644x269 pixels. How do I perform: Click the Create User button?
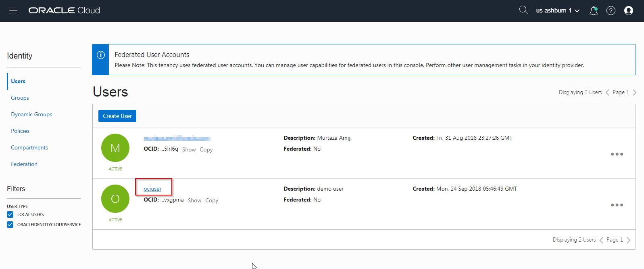tap(117, 116)
